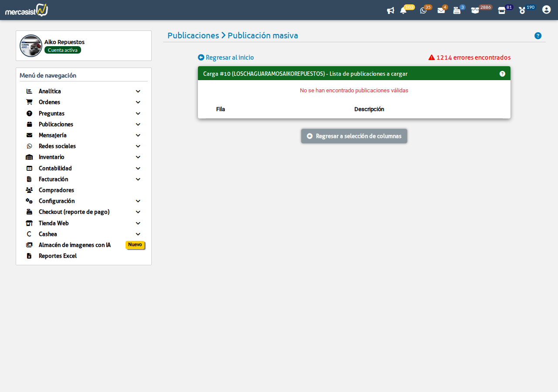Image resolution: width=558 pixels, height=392 pixels.
Task: Click the help icon in the green header
Action: (x=502, y=74)
